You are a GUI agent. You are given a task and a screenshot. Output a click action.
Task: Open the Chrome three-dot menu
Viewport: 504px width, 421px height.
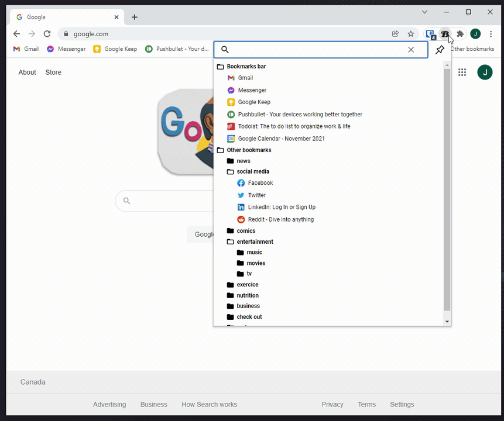[491, 34]
